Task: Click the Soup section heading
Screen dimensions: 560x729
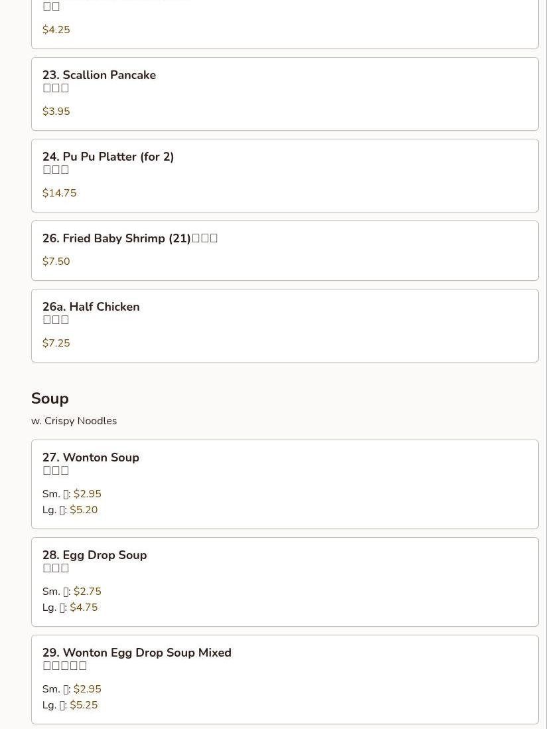Action: click(50, 398)
